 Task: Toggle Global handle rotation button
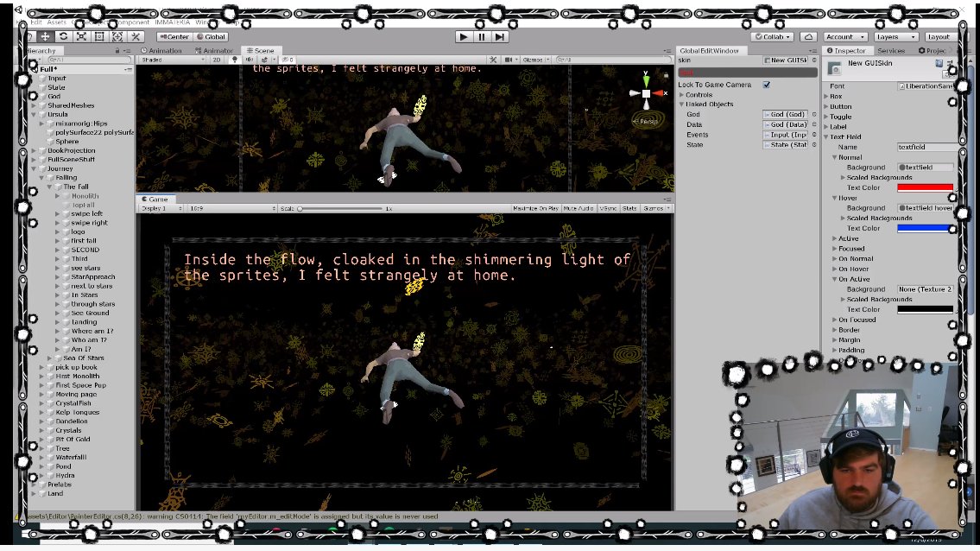point(212,37)
